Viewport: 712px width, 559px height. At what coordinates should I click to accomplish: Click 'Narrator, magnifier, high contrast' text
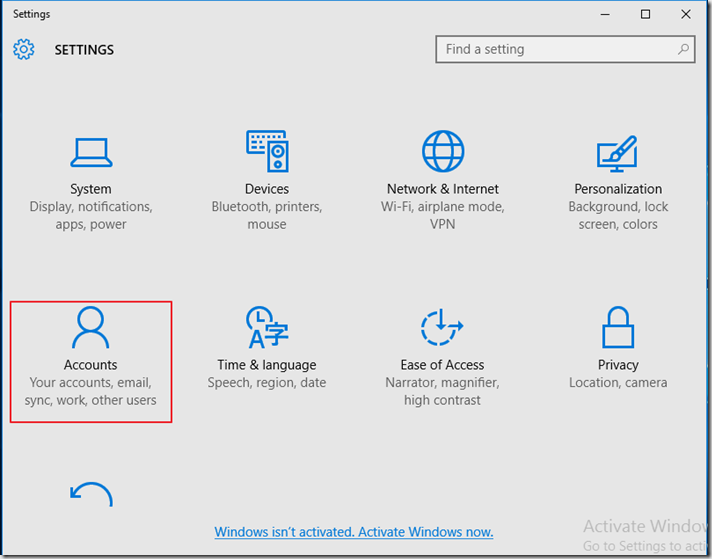point(442,392)
